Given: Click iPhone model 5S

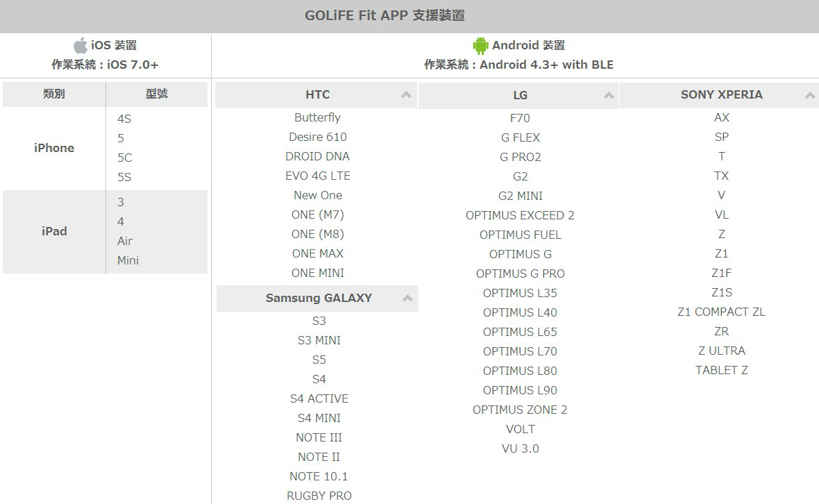Looking at the screenshot, I should pyautogui.click(x=124, y=178).
